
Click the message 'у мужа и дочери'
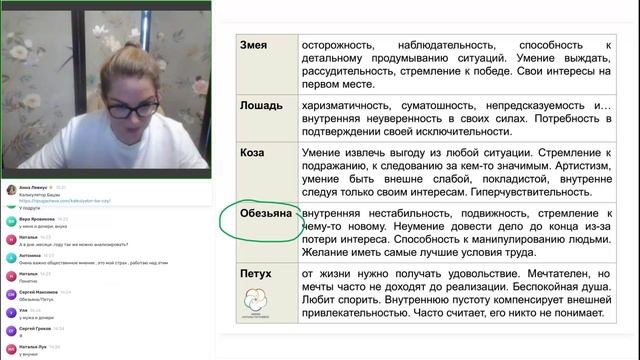[36, 318]
